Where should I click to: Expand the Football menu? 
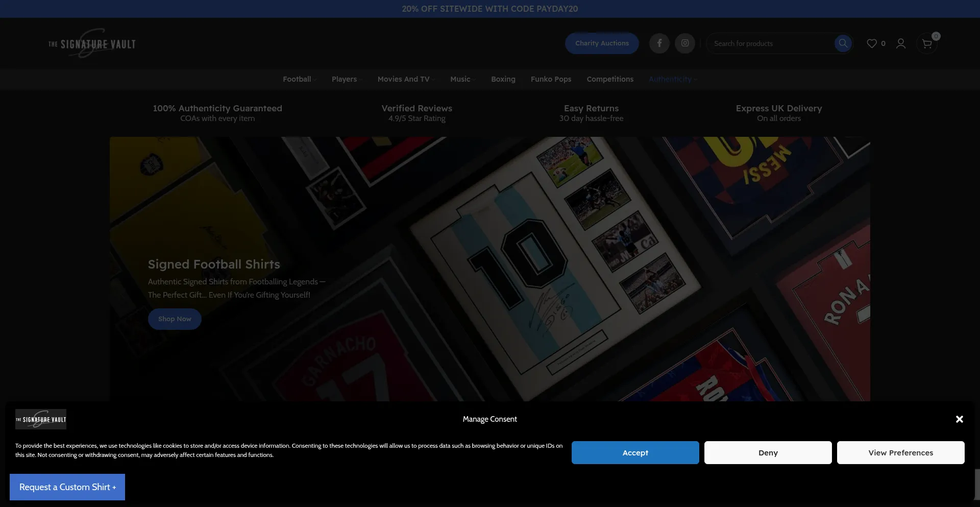[x=300, y=79]
